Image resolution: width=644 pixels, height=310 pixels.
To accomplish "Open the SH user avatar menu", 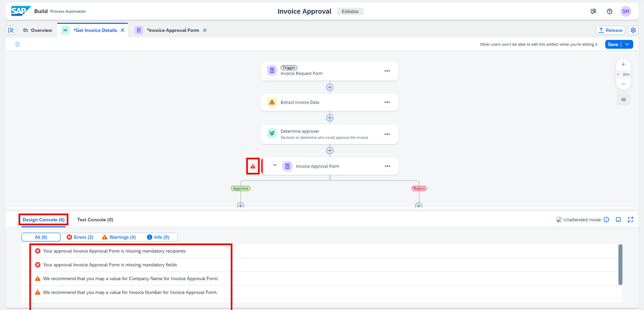I will click(626, 11).
